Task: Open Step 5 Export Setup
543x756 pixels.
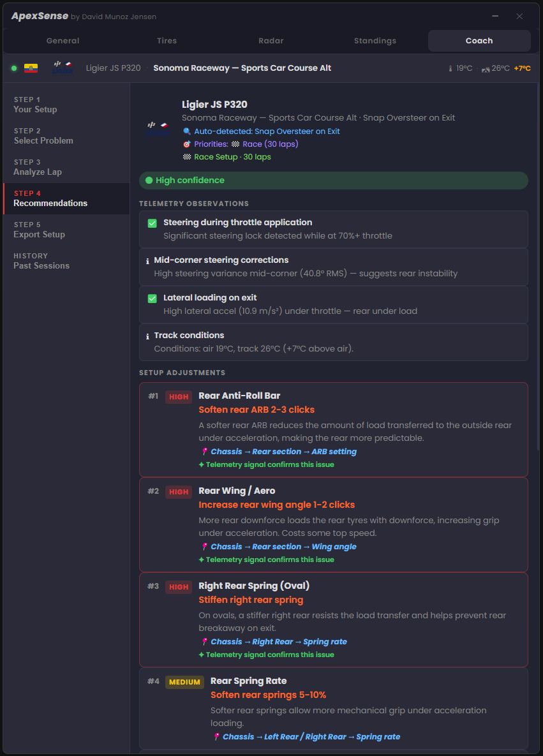Action: (x=40, y=229)
